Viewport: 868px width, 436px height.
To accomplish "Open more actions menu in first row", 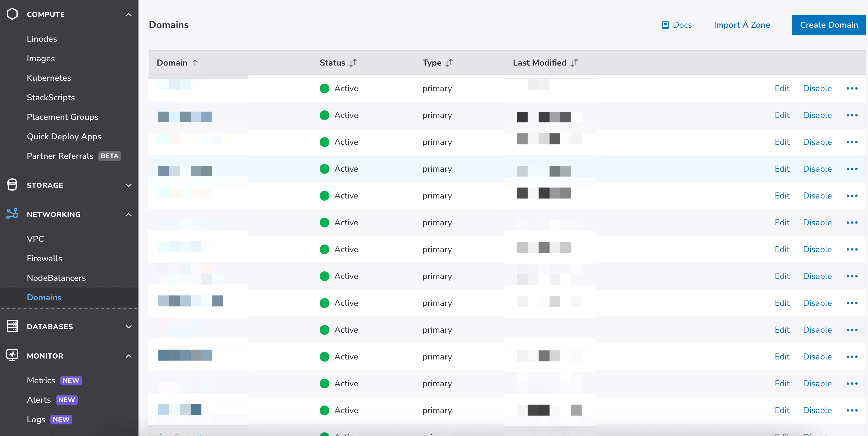I will [852, 88].
